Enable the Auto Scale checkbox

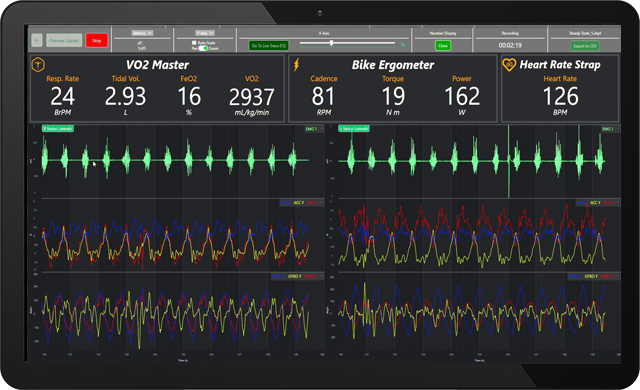coord(194,42)
